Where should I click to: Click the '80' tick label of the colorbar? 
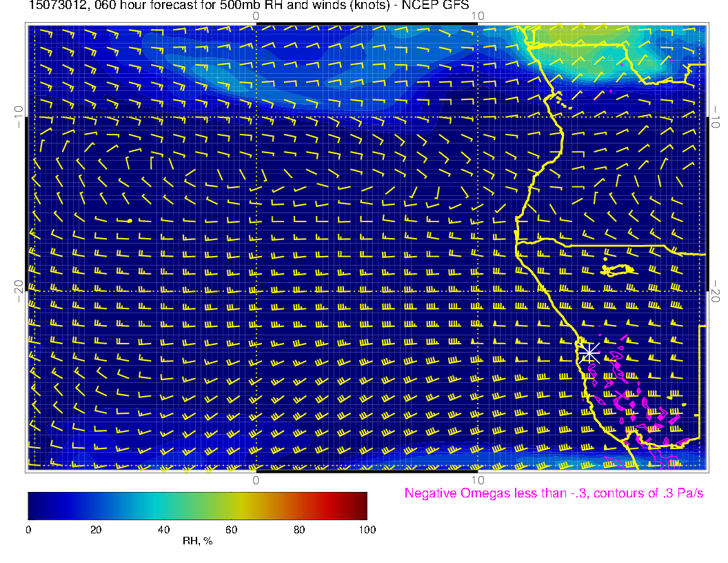pyautogui.click(x=299, y=530)
